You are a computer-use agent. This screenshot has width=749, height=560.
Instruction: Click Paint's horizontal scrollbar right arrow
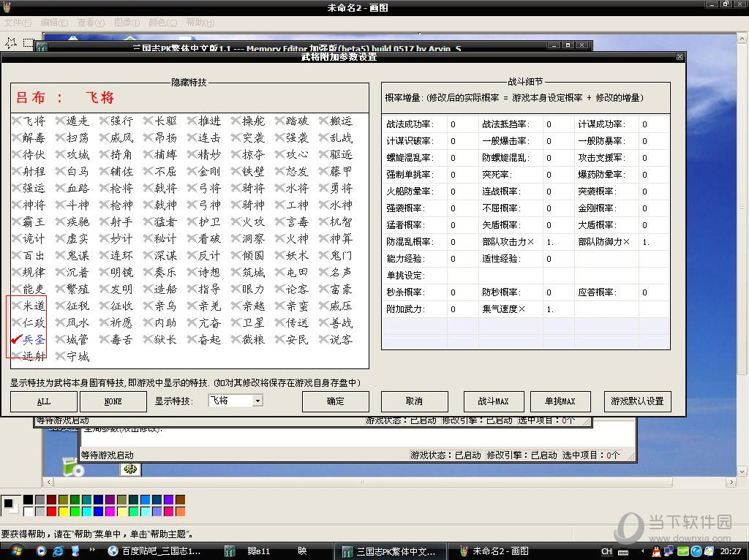(731, 483)
